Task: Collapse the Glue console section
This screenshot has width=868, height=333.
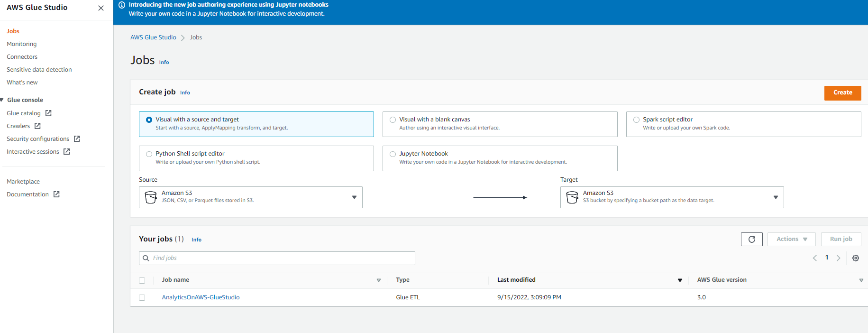Action: point(2,100)
